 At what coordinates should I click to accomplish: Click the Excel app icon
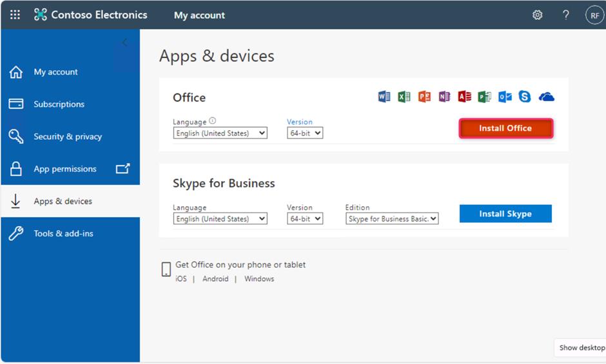click(x=404, y=97)
